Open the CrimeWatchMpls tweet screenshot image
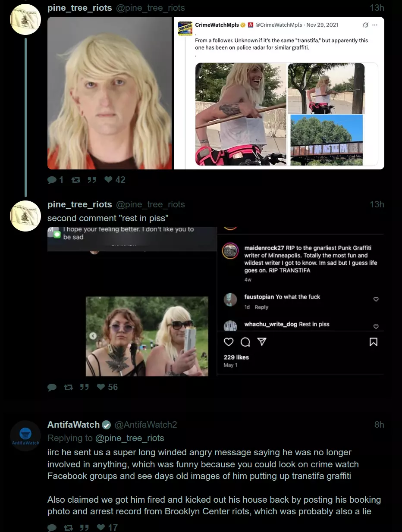 (279, 93)
